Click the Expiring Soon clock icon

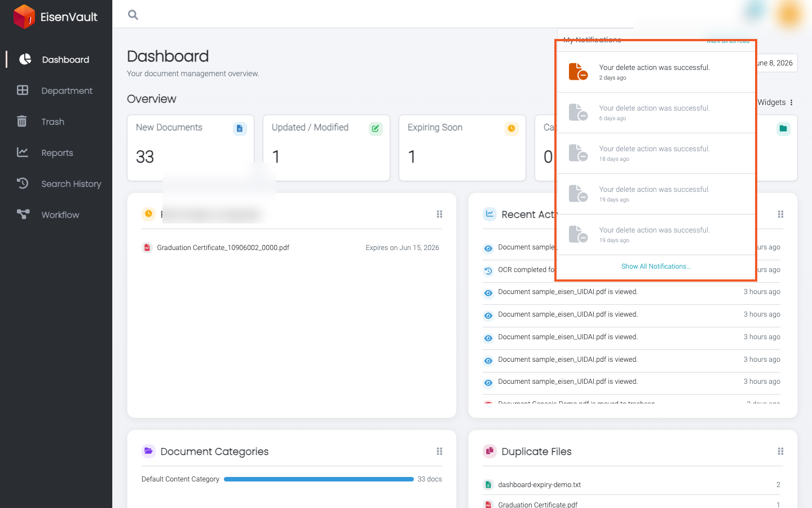tap(511, 129)
